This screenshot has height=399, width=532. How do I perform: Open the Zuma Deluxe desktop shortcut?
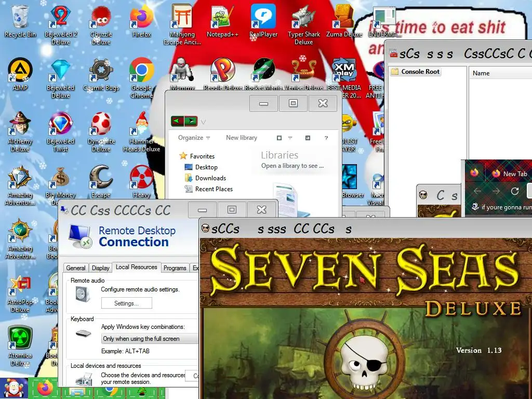pyautogui.click(x=344, y=21)
